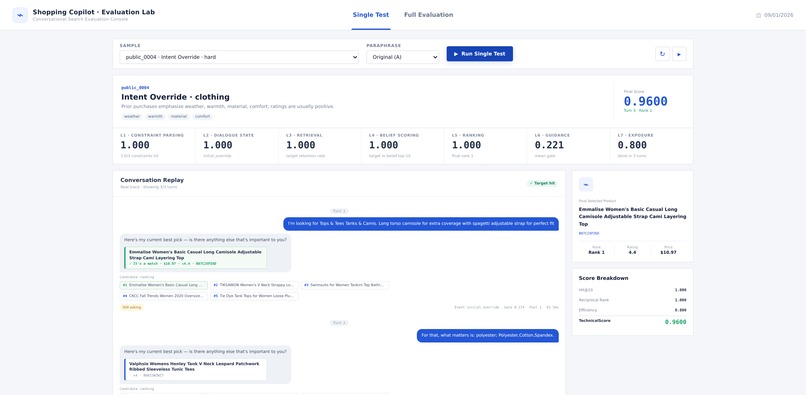Click the Valphsio Womens Henley Tank product card
This screenshot has height=395, width=806.
coord(195,369)
